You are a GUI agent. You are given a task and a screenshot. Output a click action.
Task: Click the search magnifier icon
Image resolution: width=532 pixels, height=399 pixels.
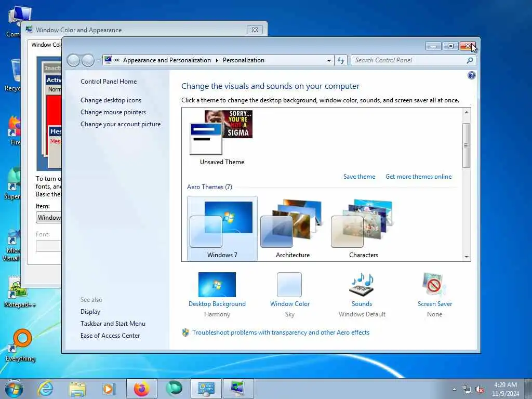pyautogui.click(x=470, y=60)
